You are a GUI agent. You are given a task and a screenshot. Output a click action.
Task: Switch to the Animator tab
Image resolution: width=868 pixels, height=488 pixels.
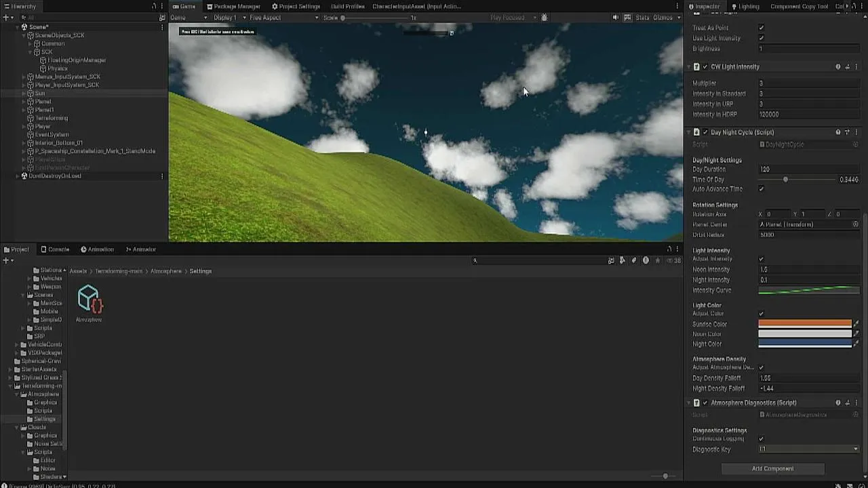click(x=140, y=249)
